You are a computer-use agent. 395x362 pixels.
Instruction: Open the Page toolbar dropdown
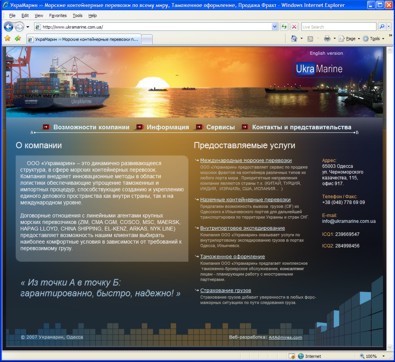pyautogui.click(x=349, y=39)
